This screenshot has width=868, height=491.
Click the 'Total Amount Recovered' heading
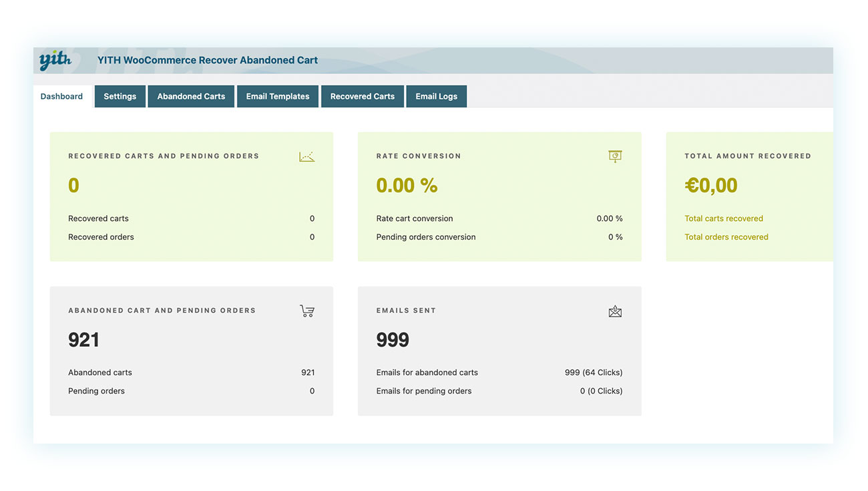748,156
